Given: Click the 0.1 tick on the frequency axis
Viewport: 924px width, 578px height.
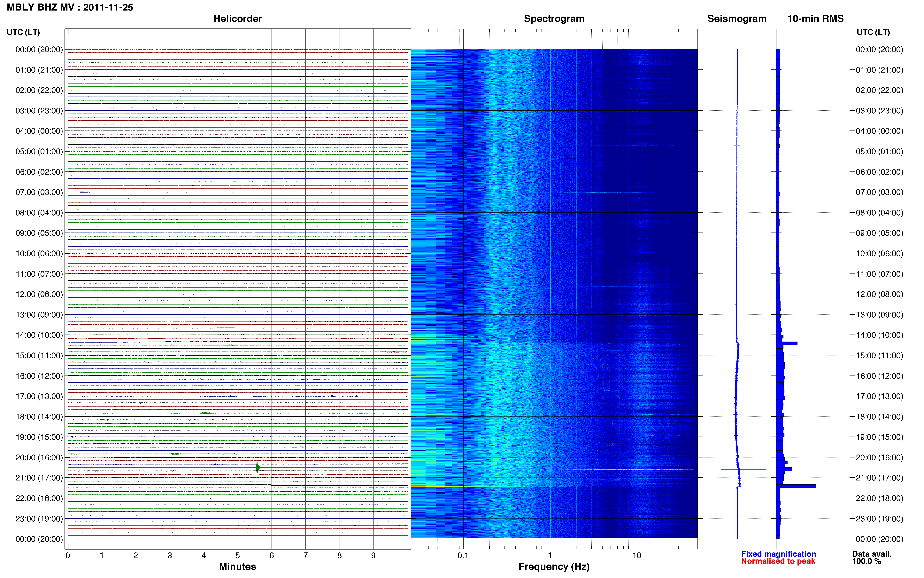Looking at the screenshot, I should tap(463, 555).
